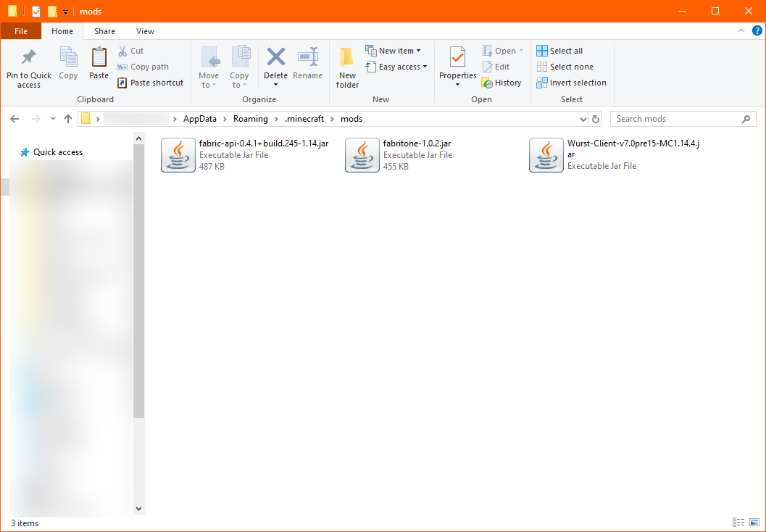
Task: Click '455 KB' size text
Action: [396, 167]
